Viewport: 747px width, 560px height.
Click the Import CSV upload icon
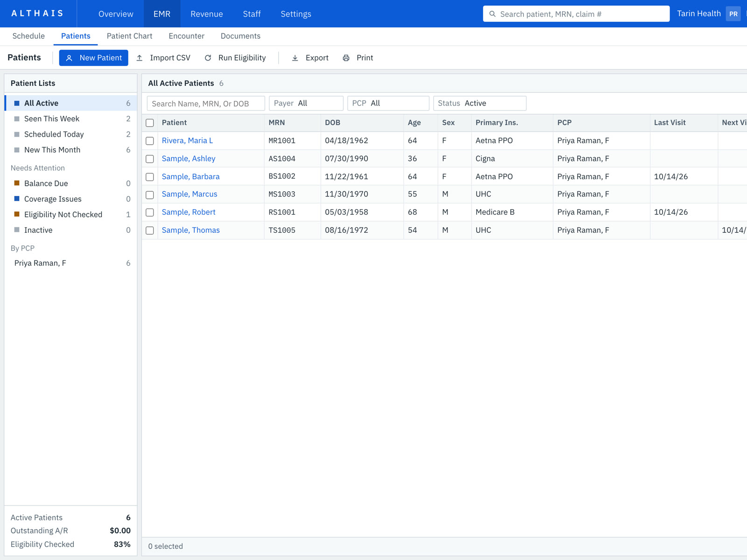point(139,58)
